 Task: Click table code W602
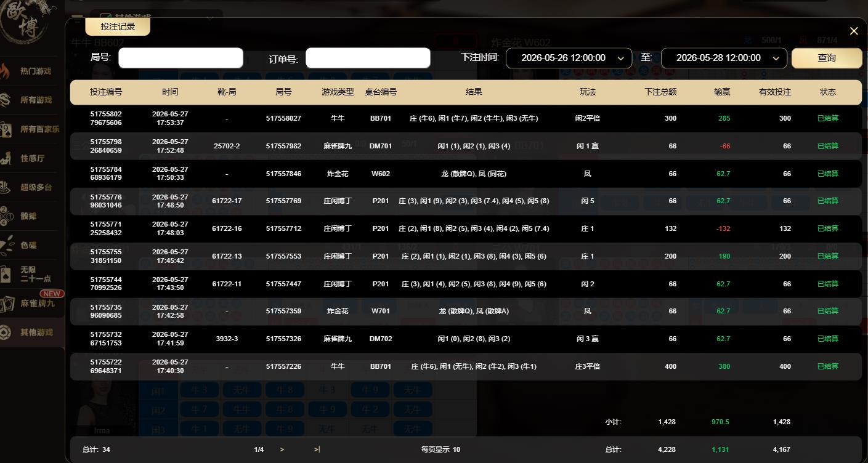click(381, 174)
